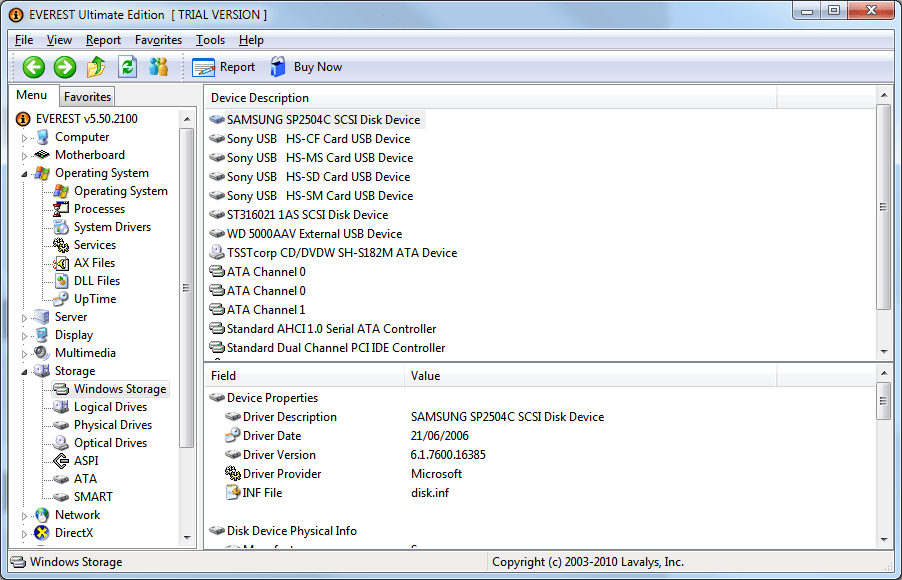The height and width of the screenshot is (580, 902).
Task: Click the forward navigation arrow
Action: coord(63,66)
